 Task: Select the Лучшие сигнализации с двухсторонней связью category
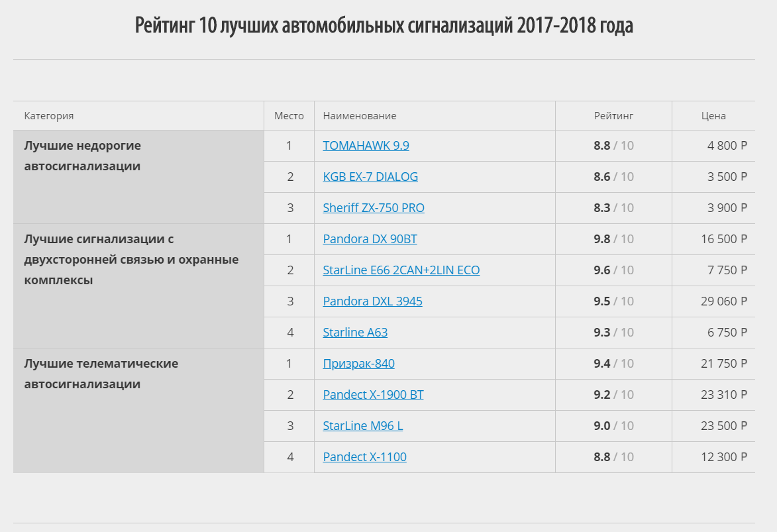(138, 286)
